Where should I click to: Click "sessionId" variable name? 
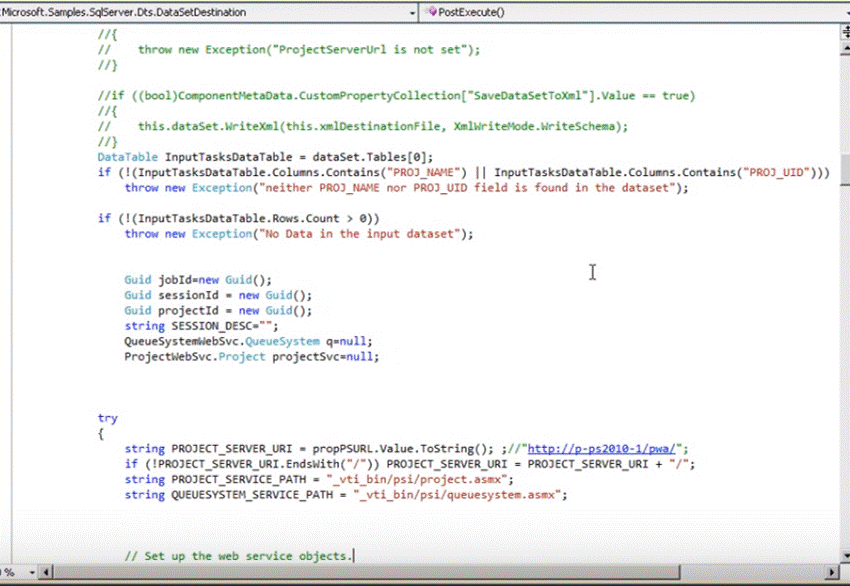[188, 295]
